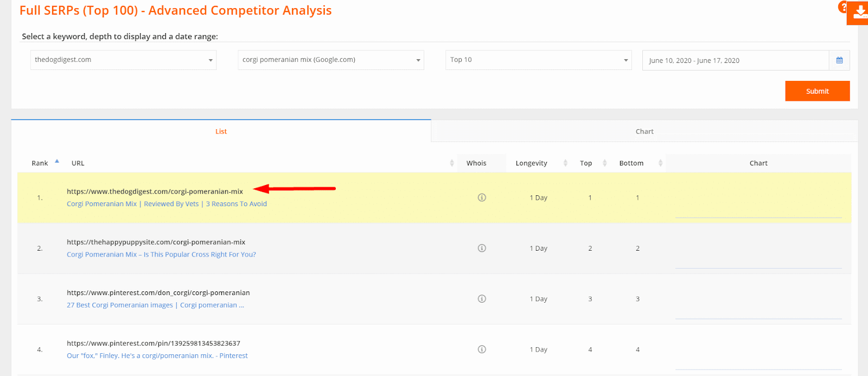Click the Full SERPs page heading
Viewport: 868px width, 376px height.
[176, 10]
